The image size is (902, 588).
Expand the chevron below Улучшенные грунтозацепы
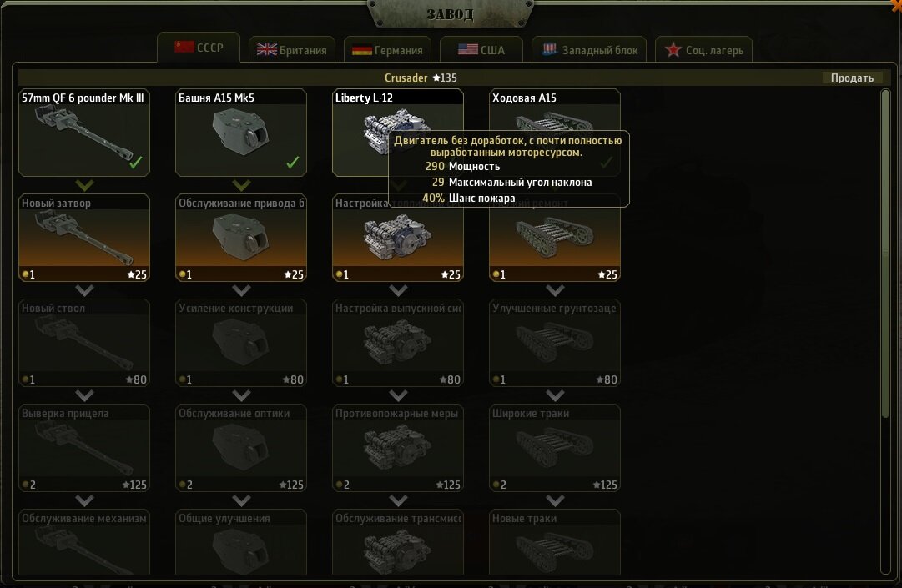(x=555, y=395)
